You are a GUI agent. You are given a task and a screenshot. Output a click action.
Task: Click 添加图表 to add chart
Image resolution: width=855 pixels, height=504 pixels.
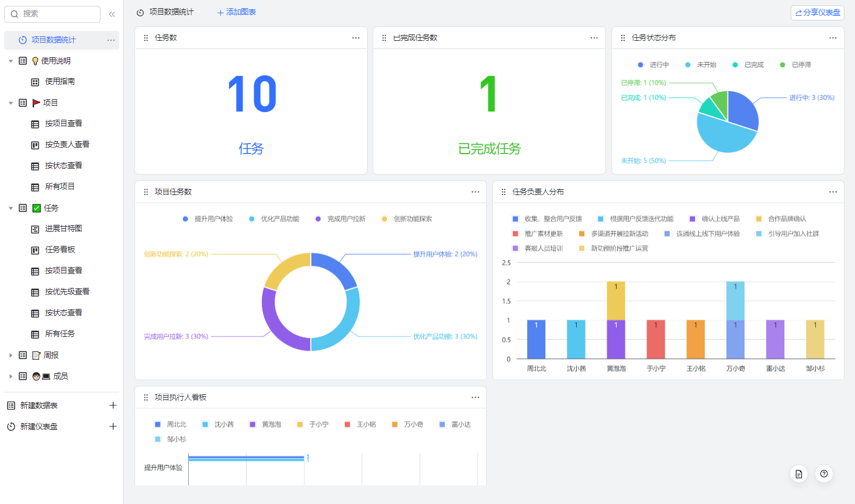point(237,12)
